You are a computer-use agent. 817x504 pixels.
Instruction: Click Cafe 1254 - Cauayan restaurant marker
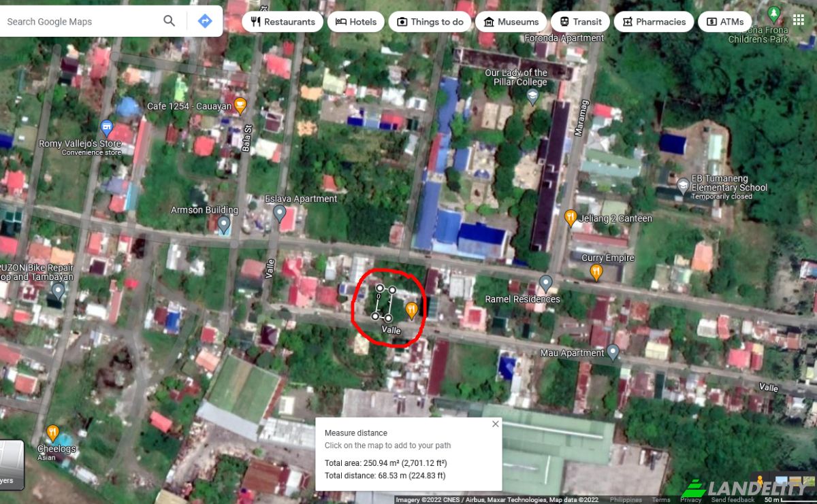[240, 105]
